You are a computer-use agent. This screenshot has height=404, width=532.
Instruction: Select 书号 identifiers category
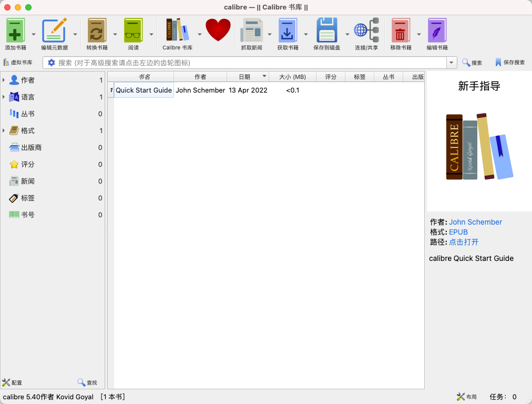(53, 215)
